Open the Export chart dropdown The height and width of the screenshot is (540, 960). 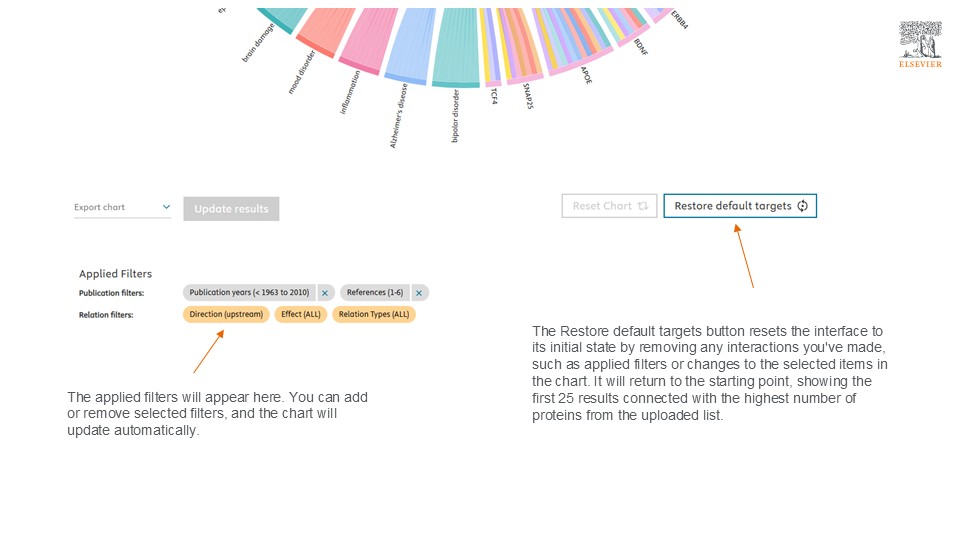(123, 208)
